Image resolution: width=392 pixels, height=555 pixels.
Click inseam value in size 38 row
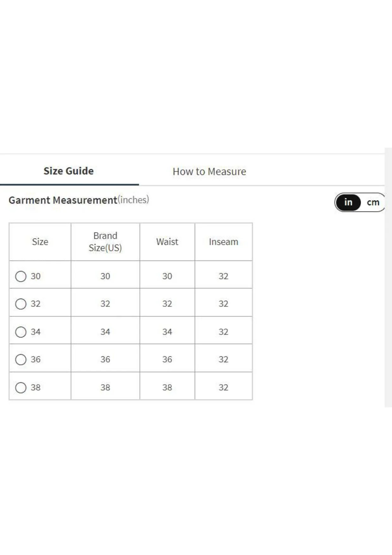[x=224, y=387]
